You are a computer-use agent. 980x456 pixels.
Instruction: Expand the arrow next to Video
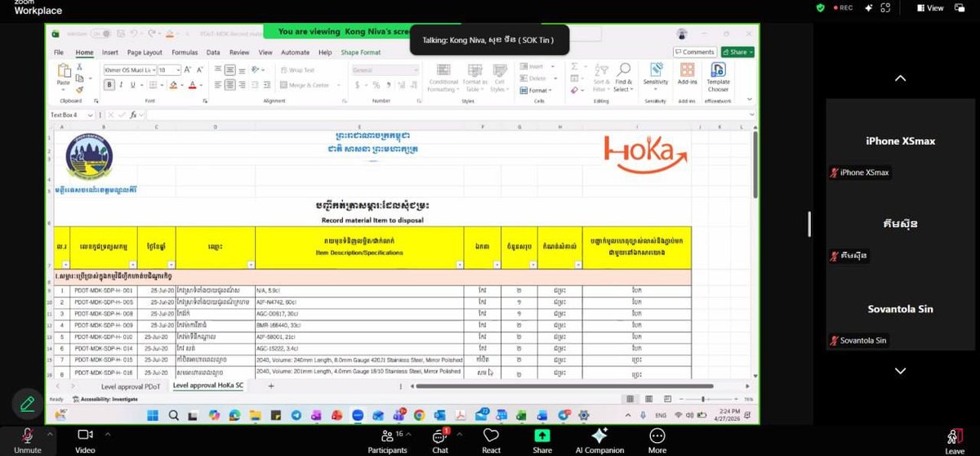click(107, 434)
